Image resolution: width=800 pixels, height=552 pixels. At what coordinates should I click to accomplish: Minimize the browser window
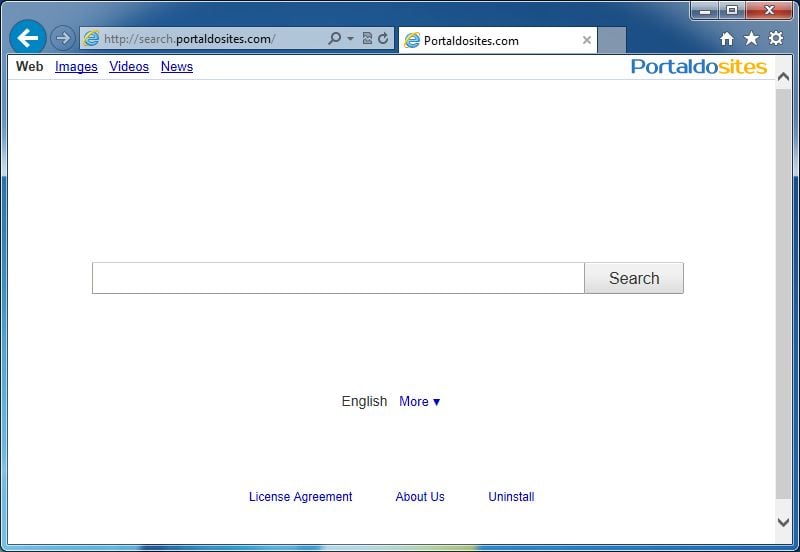click(705, 10)
